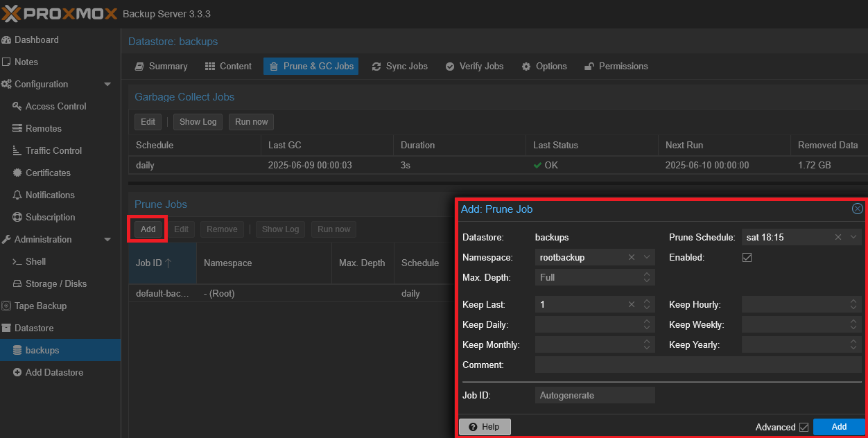The height and width of the screenshot is (438, 868).
Task: Click the Max. Depth column header
Action: click(363, 263)
